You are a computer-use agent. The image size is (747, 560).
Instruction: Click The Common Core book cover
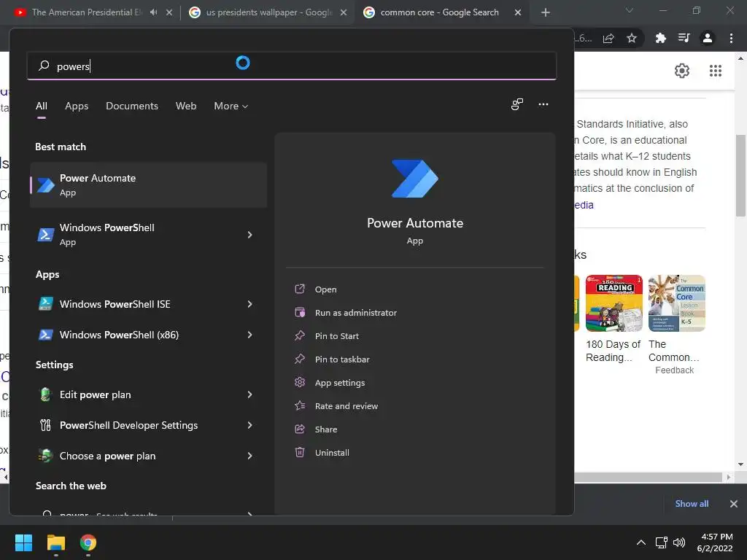(676, 303)
